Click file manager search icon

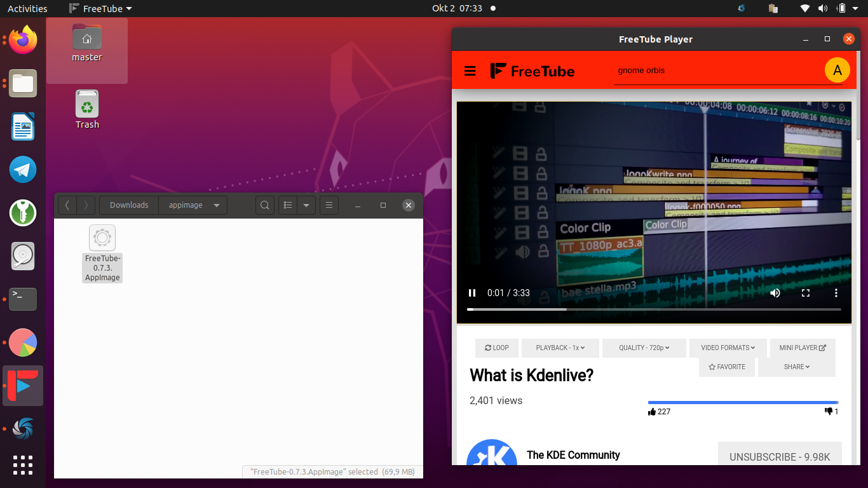(265, 205)
